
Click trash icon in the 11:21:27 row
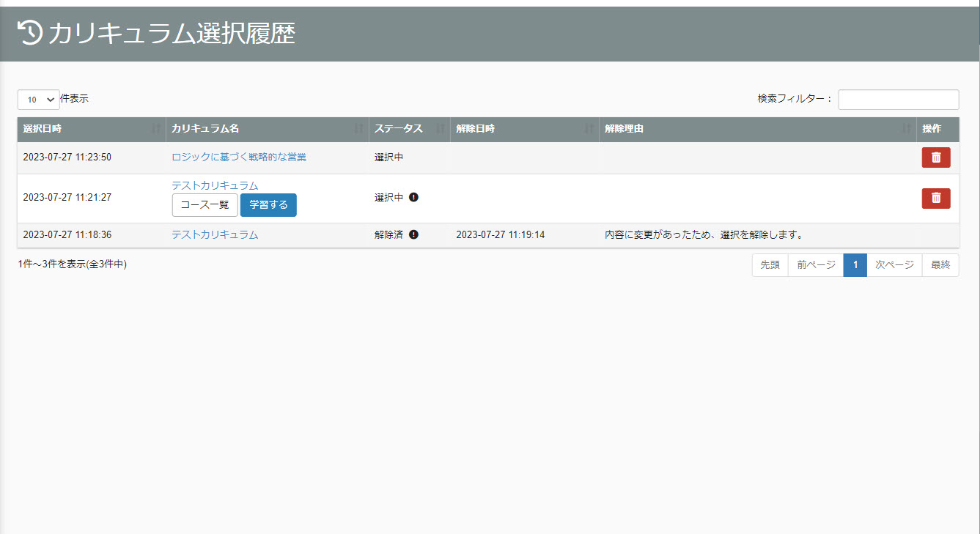point(936,198)
